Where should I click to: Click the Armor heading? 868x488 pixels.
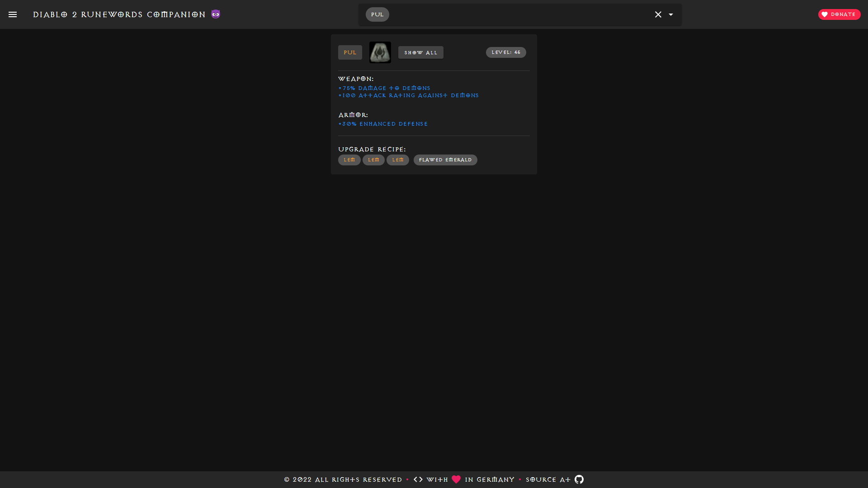coord(353,115)
